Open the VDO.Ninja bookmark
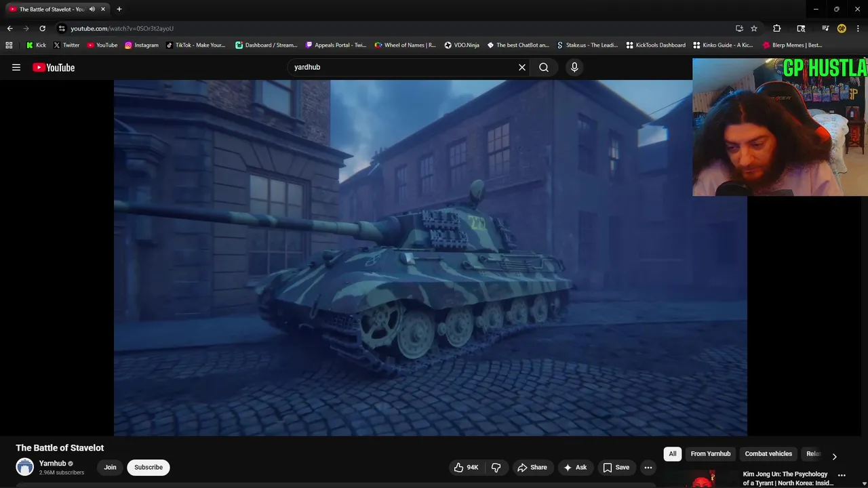The width and height of the screenshot is (868, 488). click(462, 45)
